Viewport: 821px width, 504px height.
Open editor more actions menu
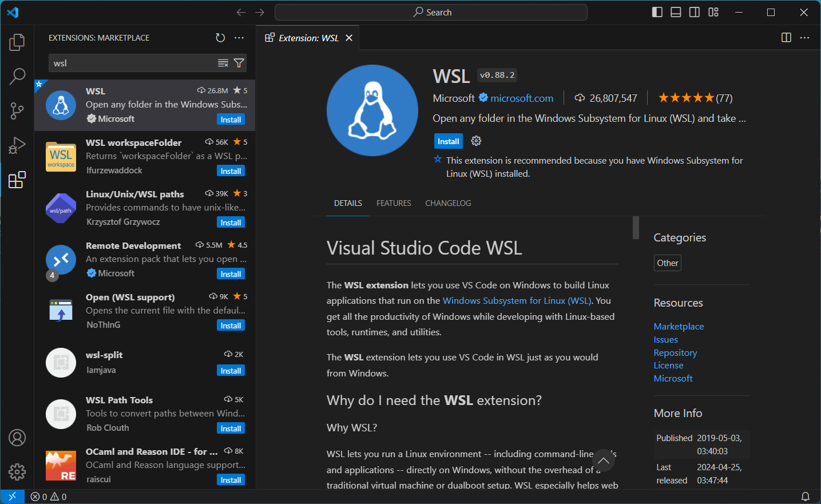click(804, 38)
